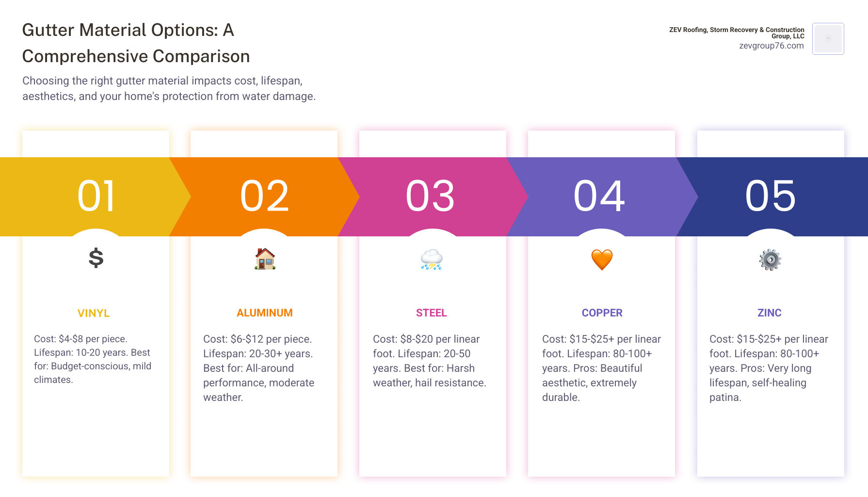Open the zevgroup76.com website link
The image size is (868, 497).
click(771, 46)
